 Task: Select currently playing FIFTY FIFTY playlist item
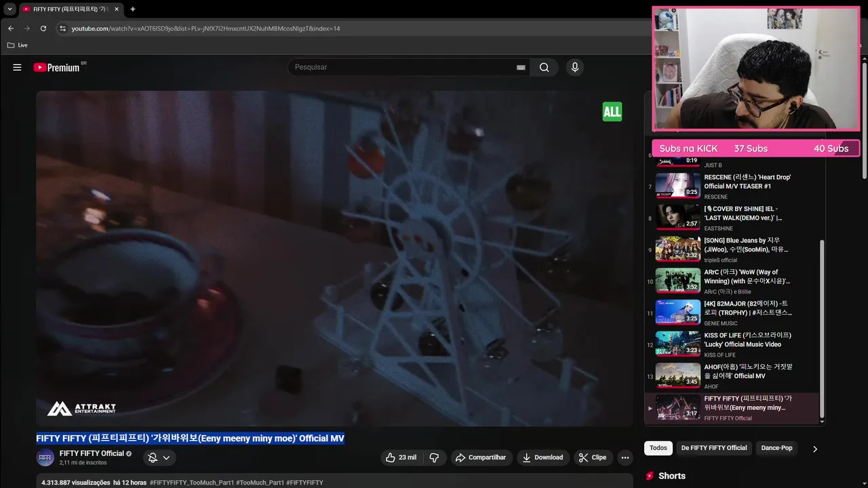(732, 408)
